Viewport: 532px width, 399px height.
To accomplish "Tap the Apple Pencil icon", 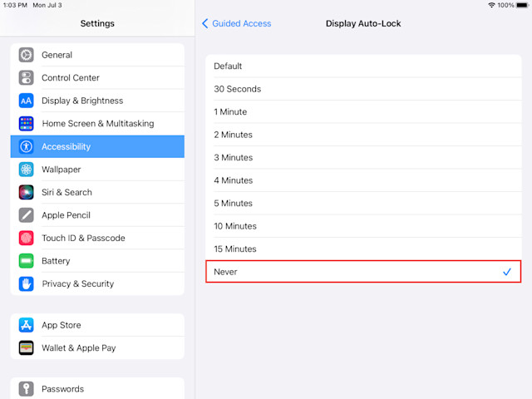I will [x=26, y=215].
